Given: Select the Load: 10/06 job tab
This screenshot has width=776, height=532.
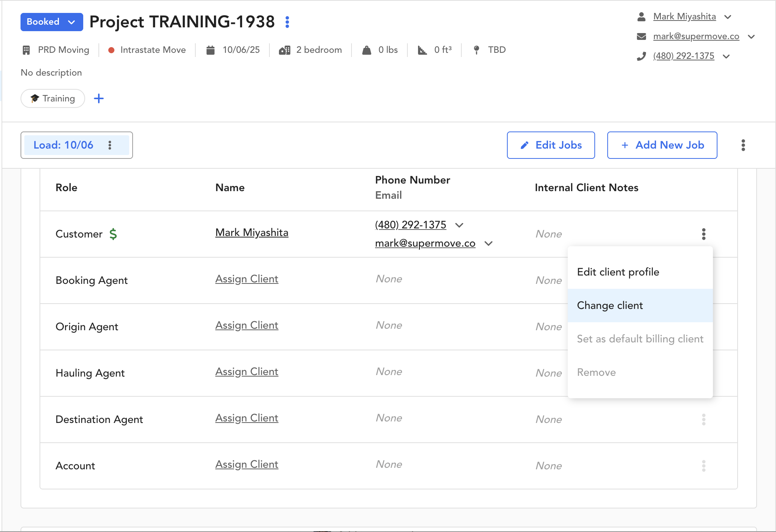Looking at the screenshot, I should tap(63, 145).
